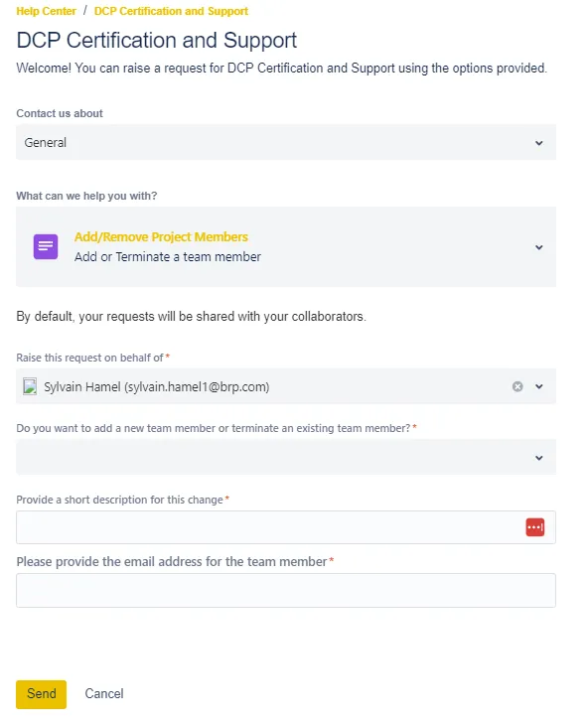The height and width of the screenshot is (723, 588).
Task: Click Sylvain Hamel's name in the requester field
Action: (x=82, y=386)
